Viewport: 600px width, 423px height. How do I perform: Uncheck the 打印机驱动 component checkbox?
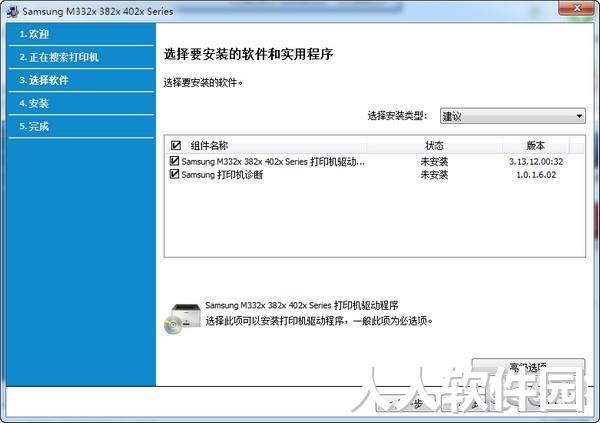(174, 161)
